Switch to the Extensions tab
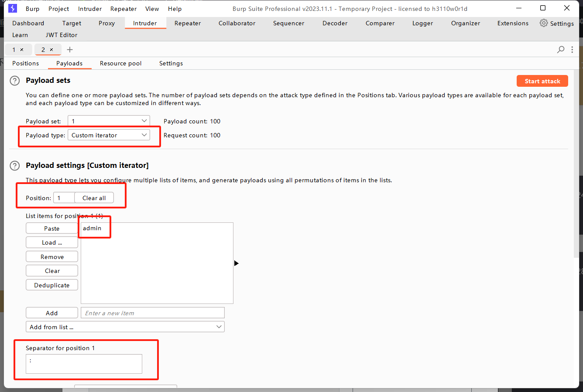 [513, 23]
